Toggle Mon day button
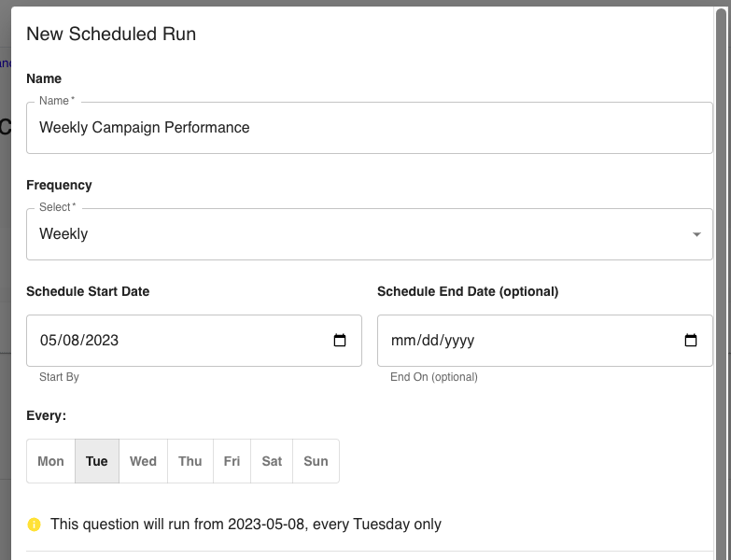731x560 pixels. coord(50,461)
